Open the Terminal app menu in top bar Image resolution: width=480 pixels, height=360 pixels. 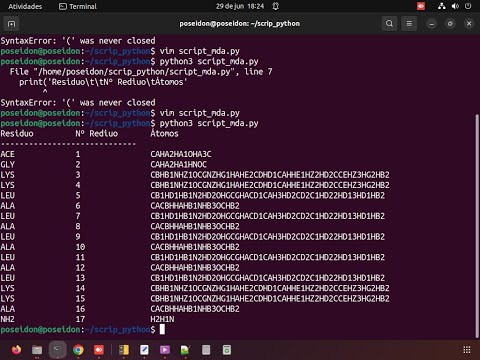[x=78, y=6]
